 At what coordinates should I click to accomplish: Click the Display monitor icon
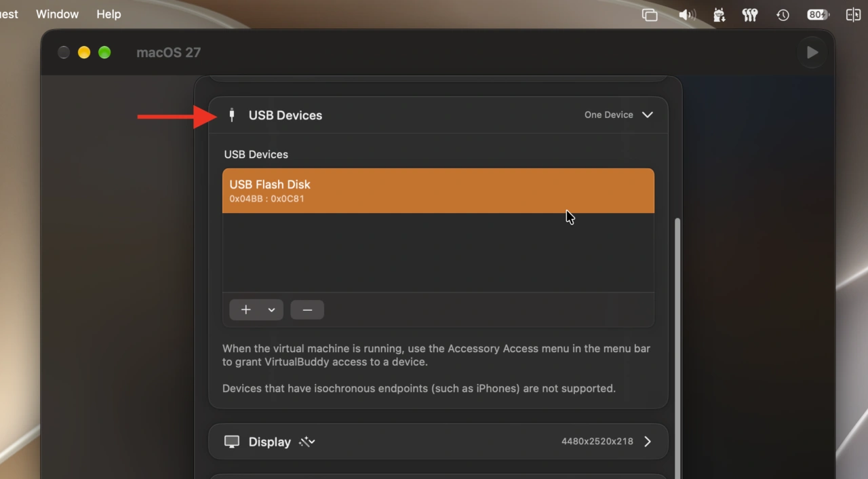tap(232, 442)
